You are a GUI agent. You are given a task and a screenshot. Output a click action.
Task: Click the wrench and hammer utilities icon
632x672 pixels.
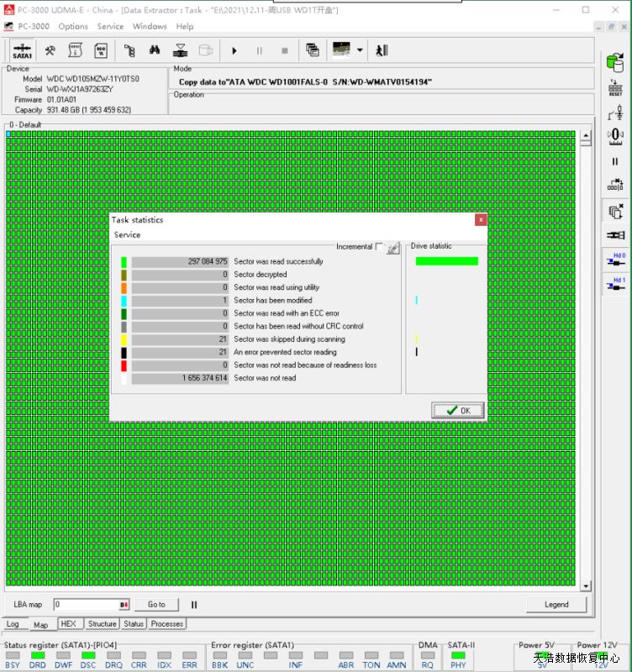tap(50, 50)
